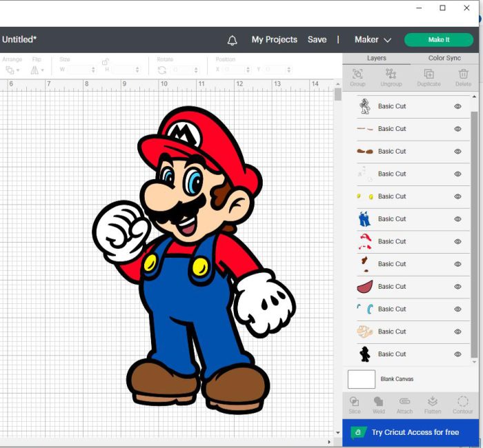Screen dimensions: 483x448
Task: Click the Height input field
Action: [122, 70]
